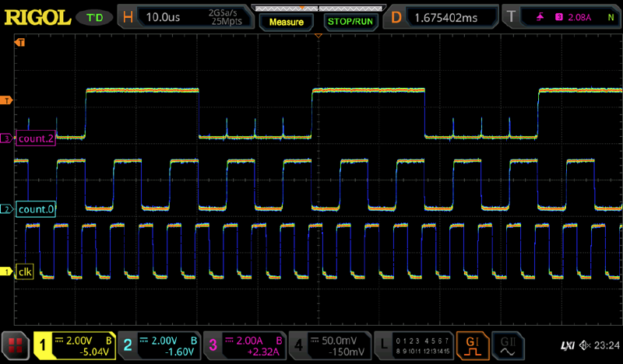Click the RIGOL logo

(x=39, y=16)
